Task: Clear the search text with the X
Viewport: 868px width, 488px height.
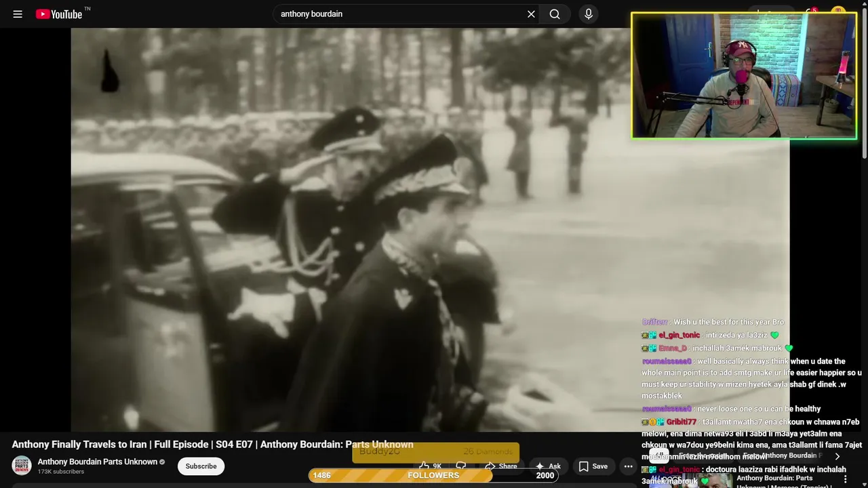Action: coord(531,14)
